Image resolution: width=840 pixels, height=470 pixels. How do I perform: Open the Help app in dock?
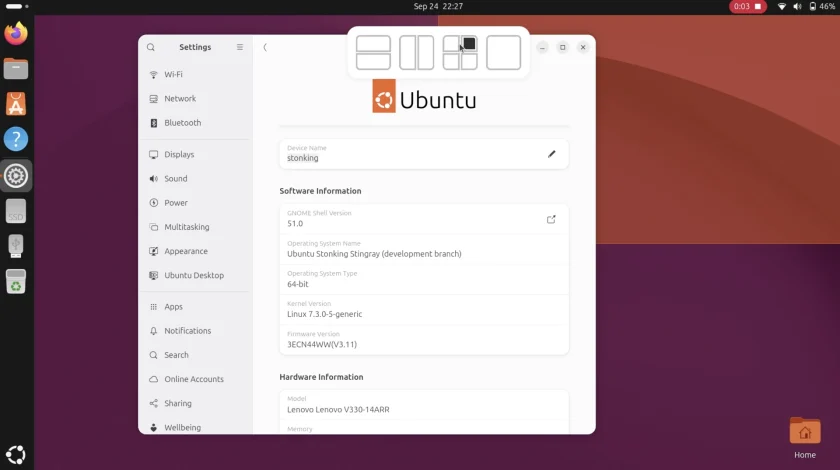tap(16, 139)
